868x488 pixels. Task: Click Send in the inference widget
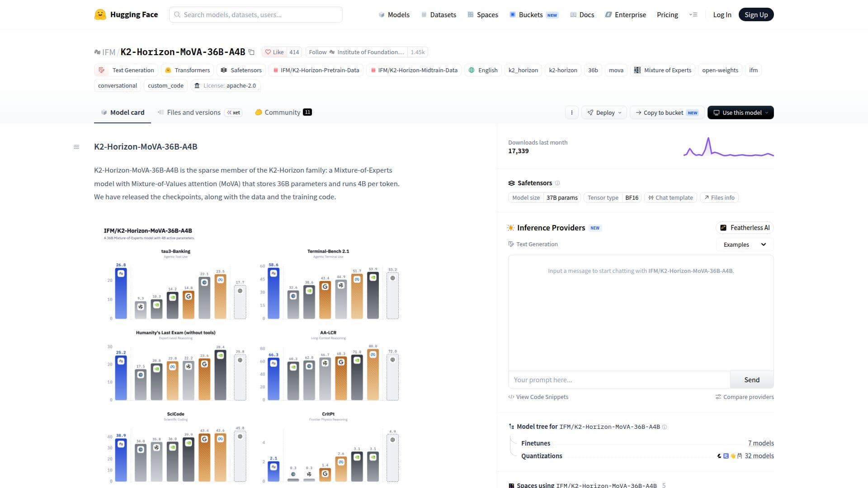(752, 380)
